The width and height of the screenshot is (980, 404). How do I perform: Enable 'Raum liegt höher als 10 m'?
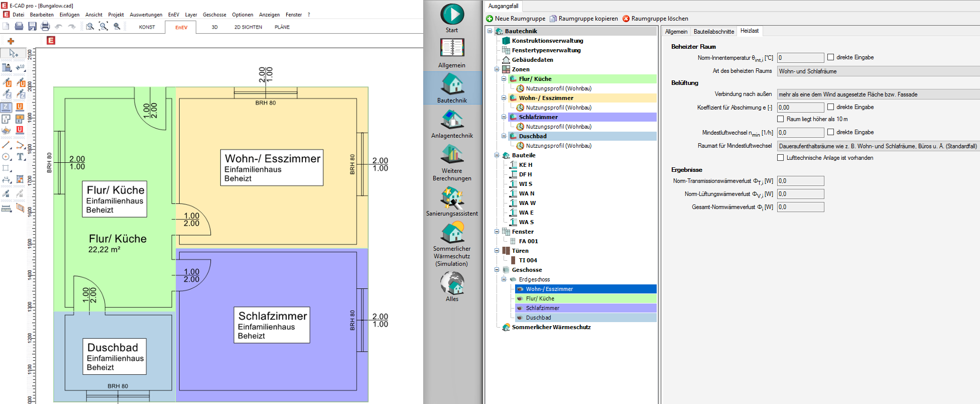pyautogui.click(x=781, y=119)
